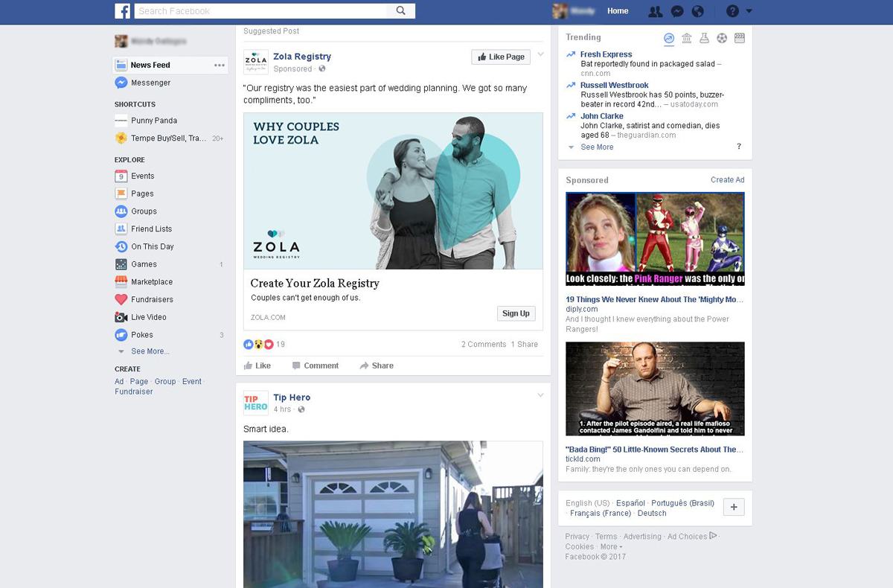Expand the account settings caret in header
The image size is (893, 588).
(x=749, y=11)
